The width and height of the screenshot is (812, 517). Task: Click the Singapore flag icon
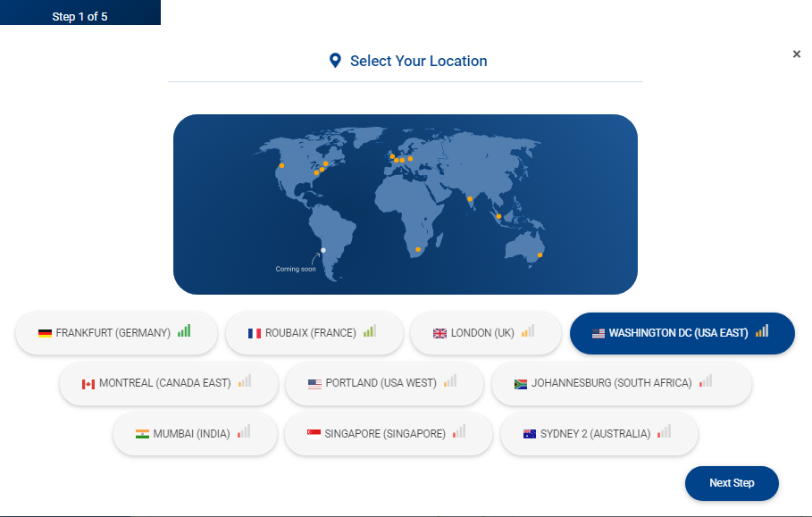click(x=314, y=433)
